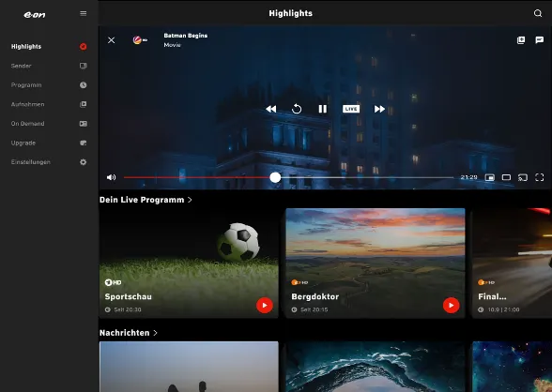Image resolution: width=552 pixels, height=392 pixels.
Task: Click the Sportschau title text
Action: [128, 296]
